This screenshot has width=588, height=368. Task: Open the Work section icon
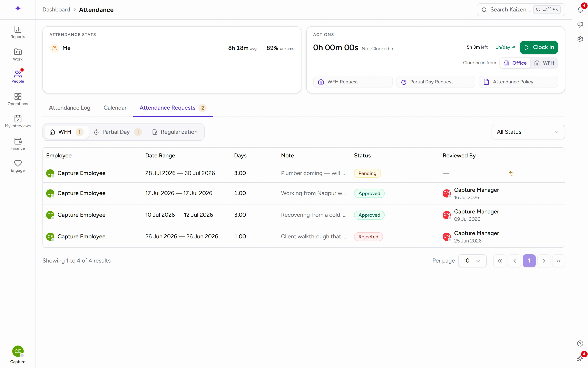click(x=18, y=52)
